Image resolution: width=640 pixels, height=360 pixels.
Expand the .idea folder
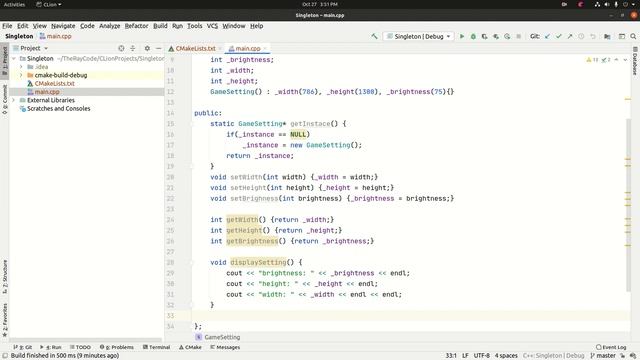21,67
